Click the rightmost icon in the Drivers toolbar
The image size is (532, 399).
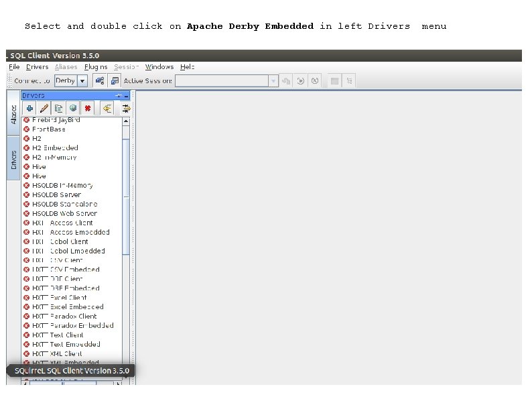click(x=126, y=109)
